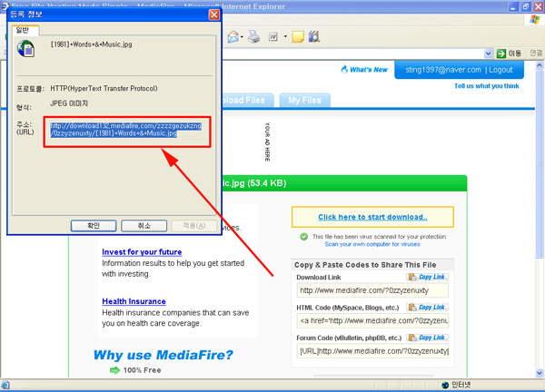Switch to the My Files tab
Image resolution: width=545 pixels, height=392 pixels.
(x=304, y=101)
